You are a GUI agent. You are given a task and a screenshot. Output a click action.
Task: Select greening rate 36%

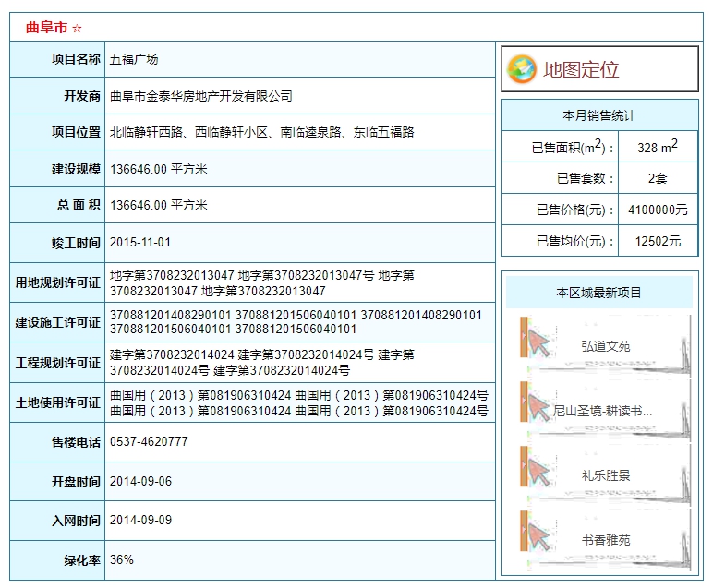[x=121, y=559]
